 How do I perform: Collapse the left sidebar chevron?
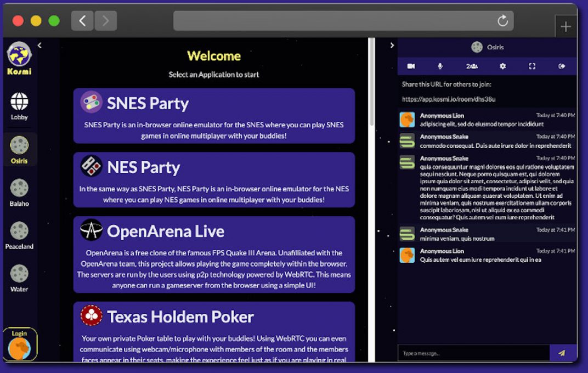(x=39, y=46)
